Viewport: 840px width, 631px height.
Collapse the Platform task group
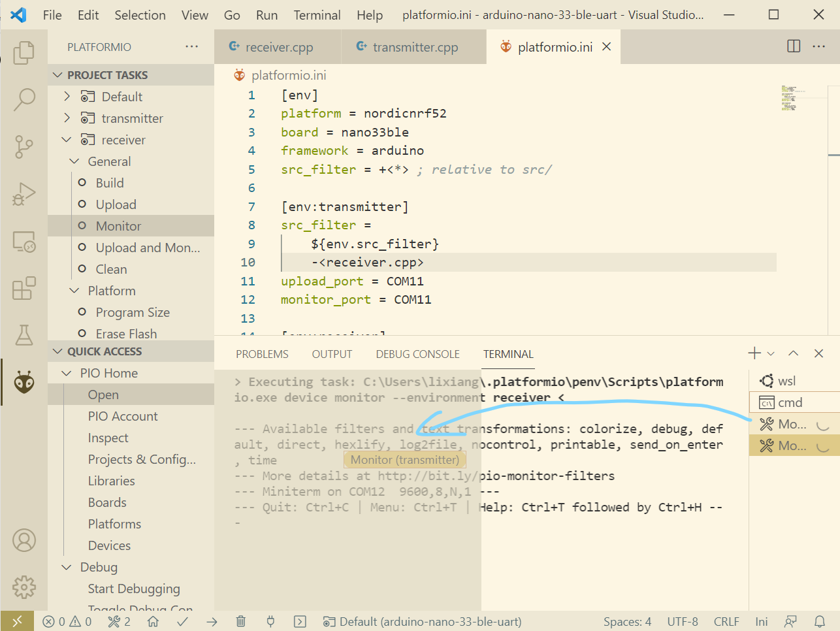pyautogui.click(x=74, y=291)
